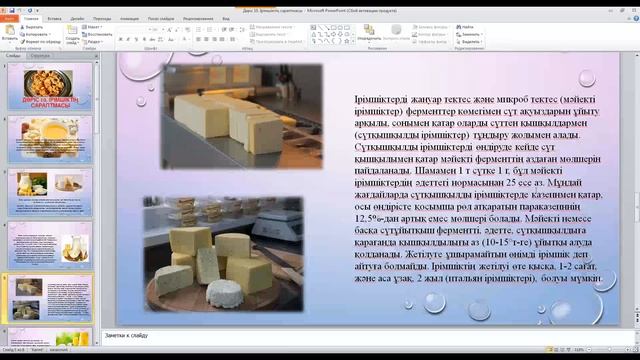
Task: Click the Find (Найти) button
Action: (x=465, y=27)
